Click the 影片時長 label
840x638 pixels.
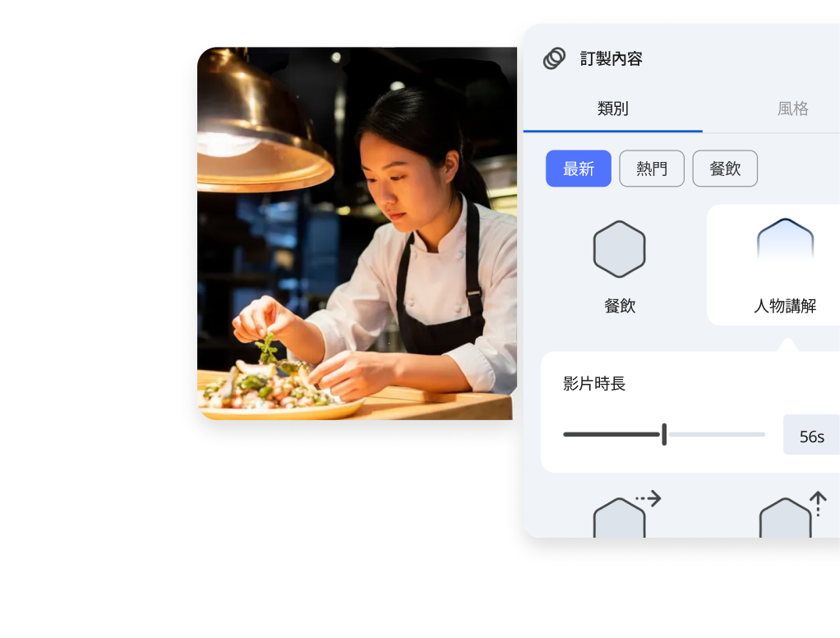coord(594,384)
